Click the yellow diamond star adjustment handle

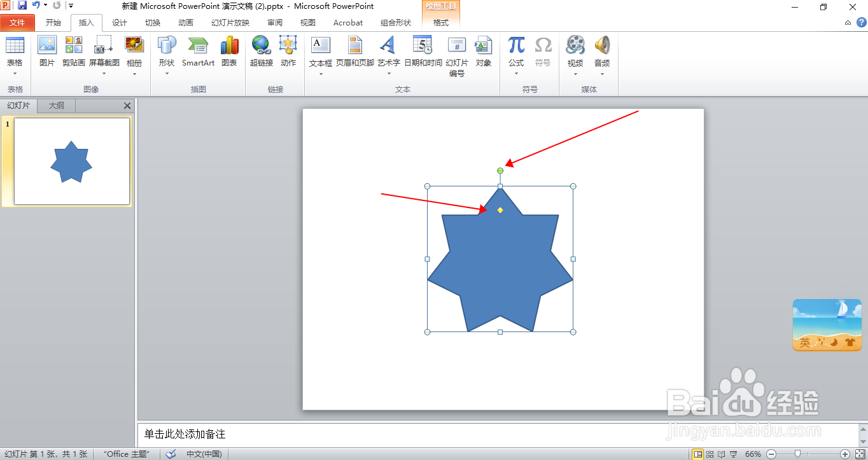pos(500,210)
